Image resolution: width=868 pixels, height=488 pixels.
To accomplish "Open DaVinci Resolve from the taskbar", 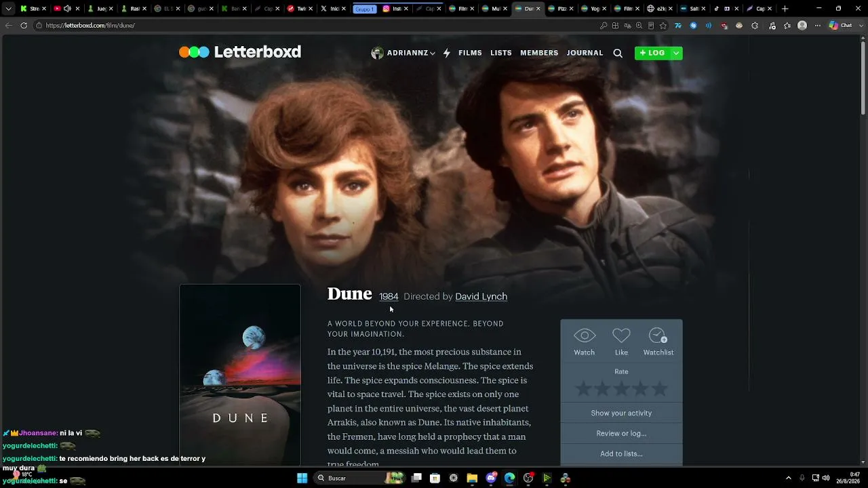I will pos(565,478).
